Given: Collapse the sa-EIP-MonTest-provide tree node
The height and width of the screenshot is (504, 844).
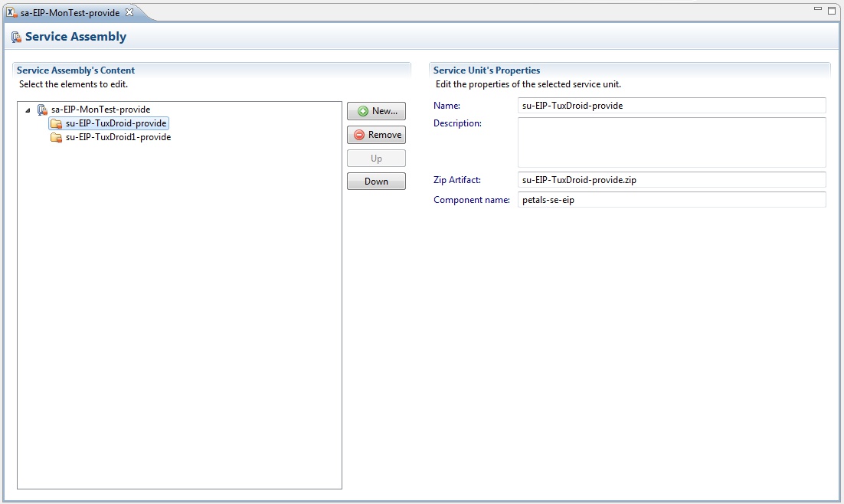Looking at the screenshot, I should point(28,110).
